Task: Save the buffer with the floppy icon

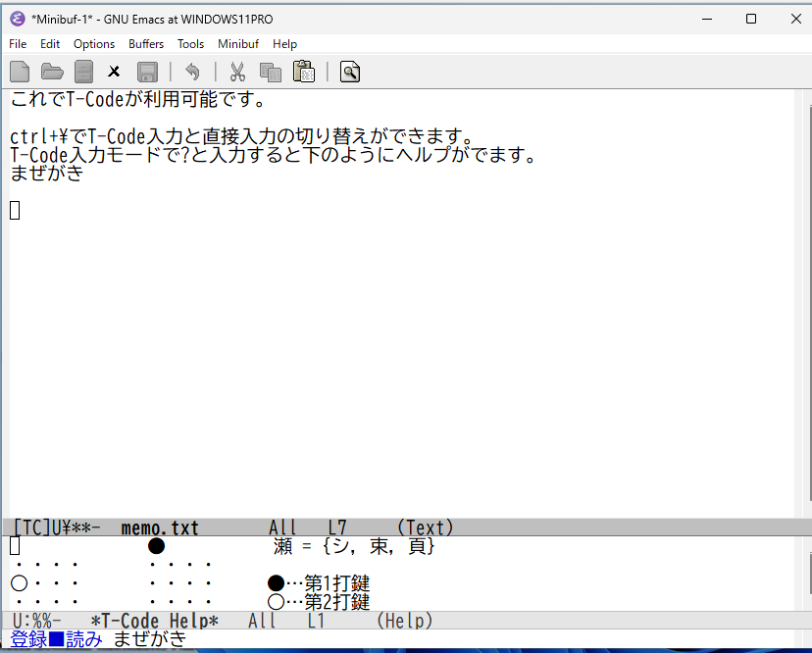Action: pos(147,72)
